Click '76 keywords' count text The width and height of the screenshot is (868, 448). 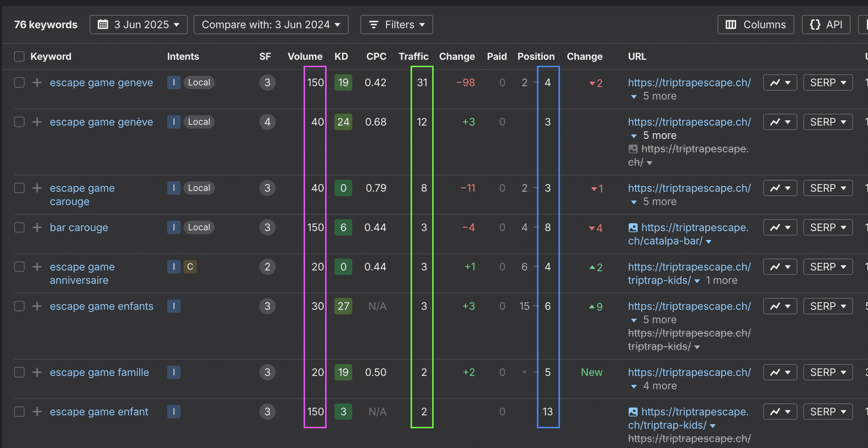click(46, 25)
